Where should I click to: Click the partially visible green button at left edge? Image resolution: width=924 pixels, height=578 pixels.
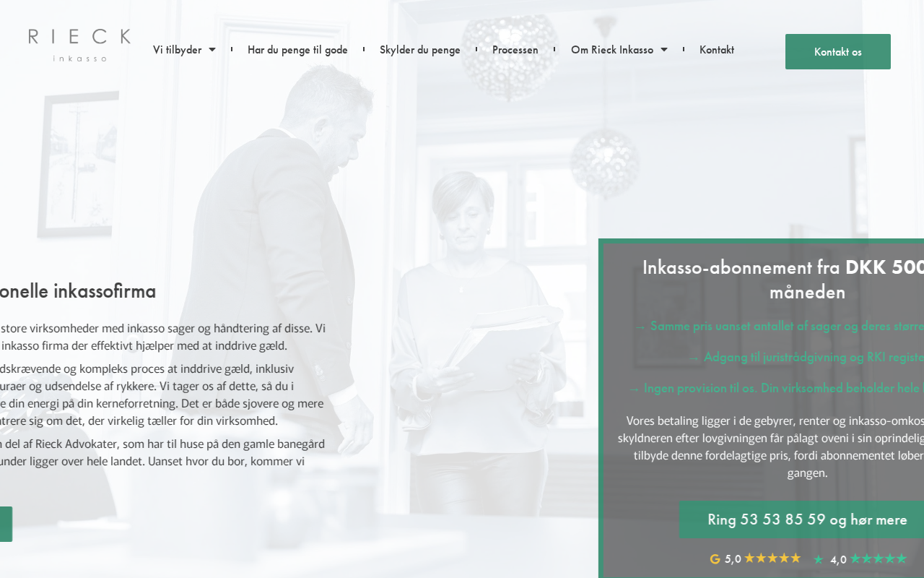(6, 524)
